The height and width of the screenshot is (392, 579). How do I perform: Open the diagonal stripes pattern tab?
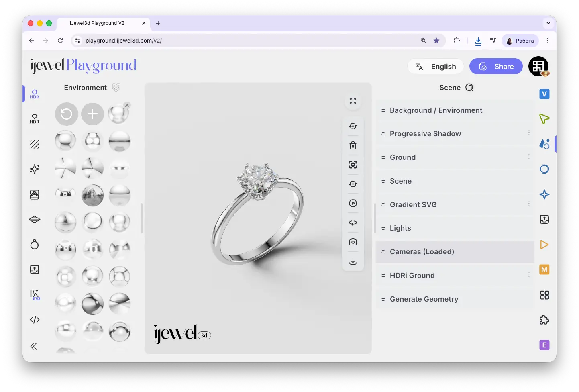(35, 144)
